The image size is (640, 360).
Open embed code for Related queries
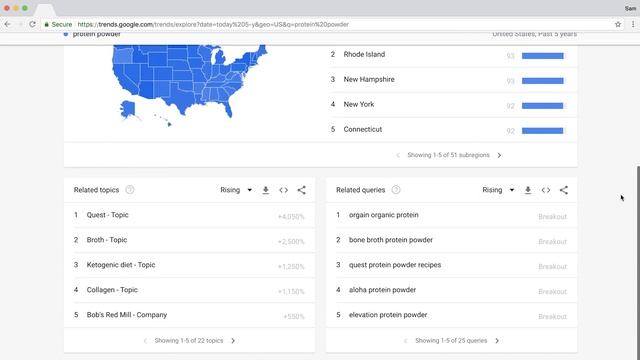546,190
